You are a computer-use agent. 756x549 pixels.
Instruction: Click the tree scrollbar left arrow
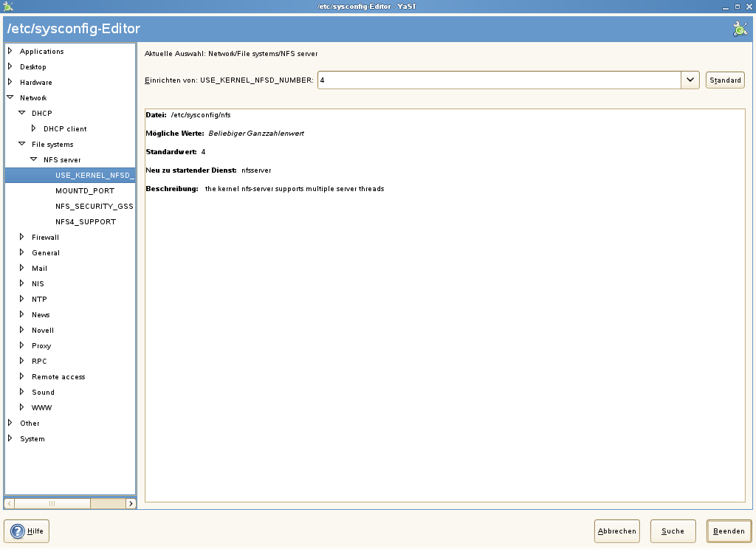click(9, 504)
